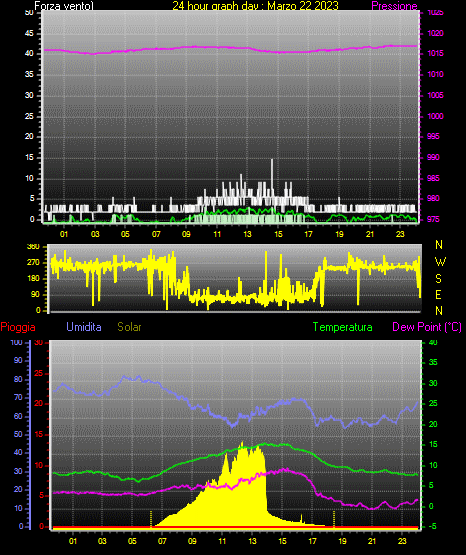Click the 'Solar' legend label
Viewport: 466px width, 555px height.
pos(129,327)
